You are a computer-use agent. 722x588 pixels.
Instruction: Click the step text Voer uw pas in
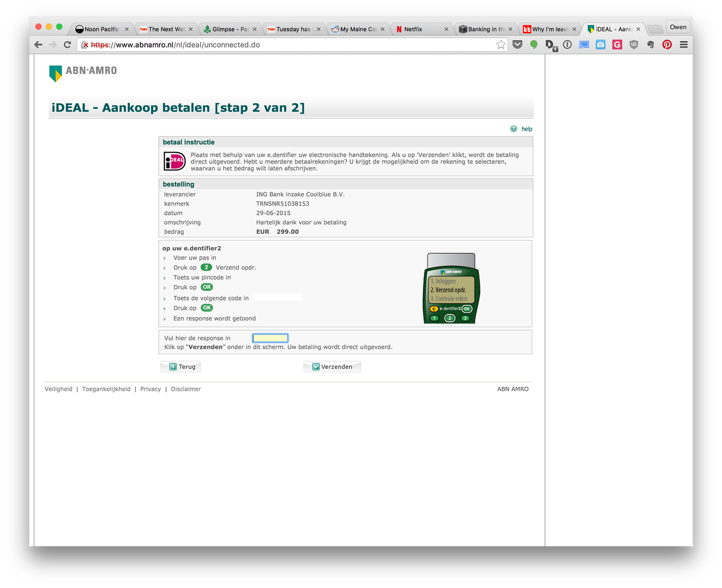195,258
